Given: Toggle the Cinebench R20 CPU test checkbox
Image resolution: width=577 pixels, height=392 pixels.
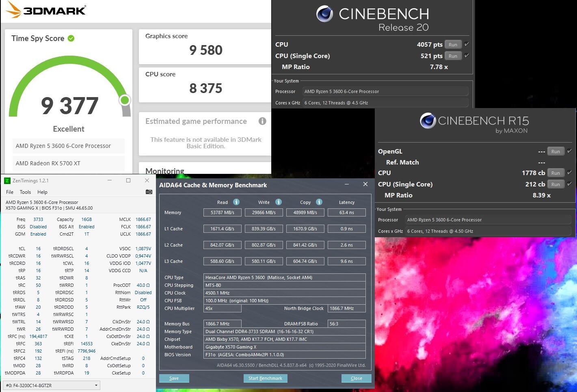Looking at the screenshot, I should pos(467,44).
